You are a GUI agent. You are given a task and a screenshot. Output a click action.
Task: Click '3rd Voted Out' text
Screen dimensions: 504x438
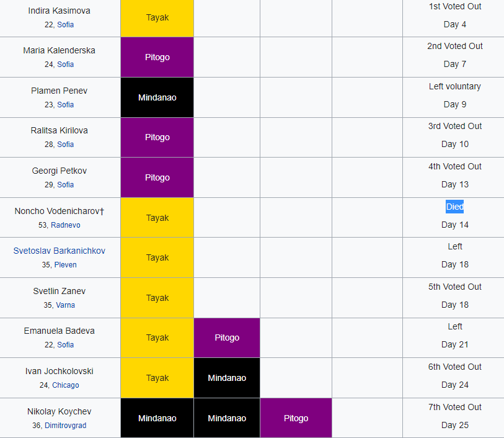click(x=455, y=127)
